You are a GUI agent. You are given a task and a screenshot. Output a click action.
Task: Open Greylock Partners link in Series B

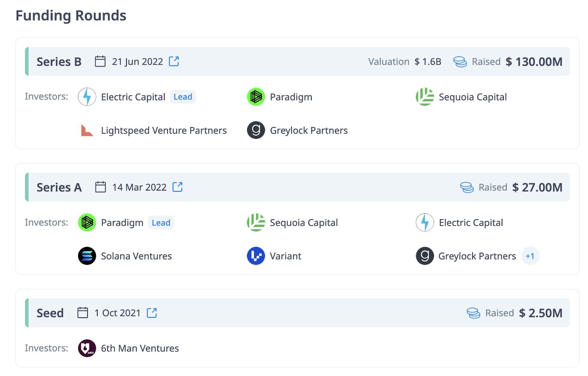pos(309,130)
